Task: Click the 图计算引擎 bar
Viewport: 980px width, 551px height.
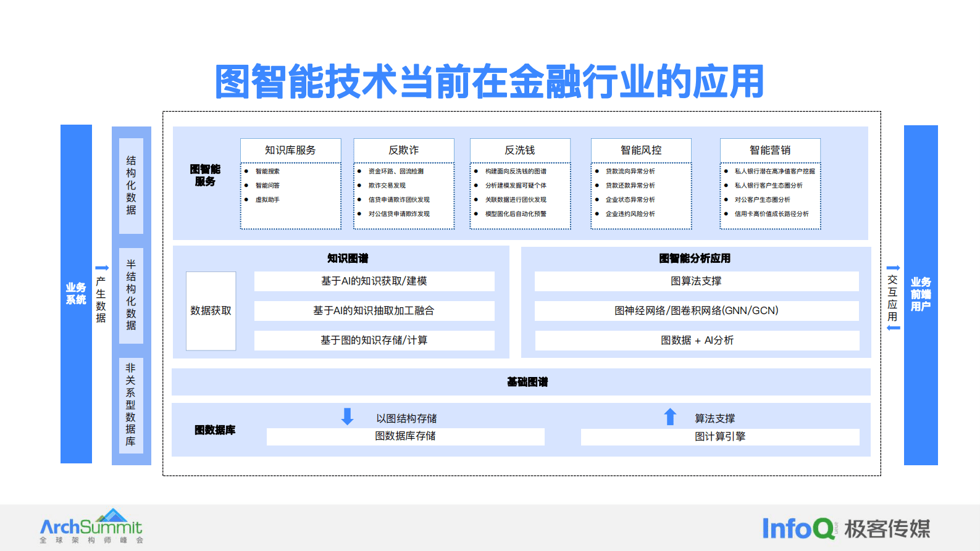Action: pyautogui.click(x=720, y=437)
